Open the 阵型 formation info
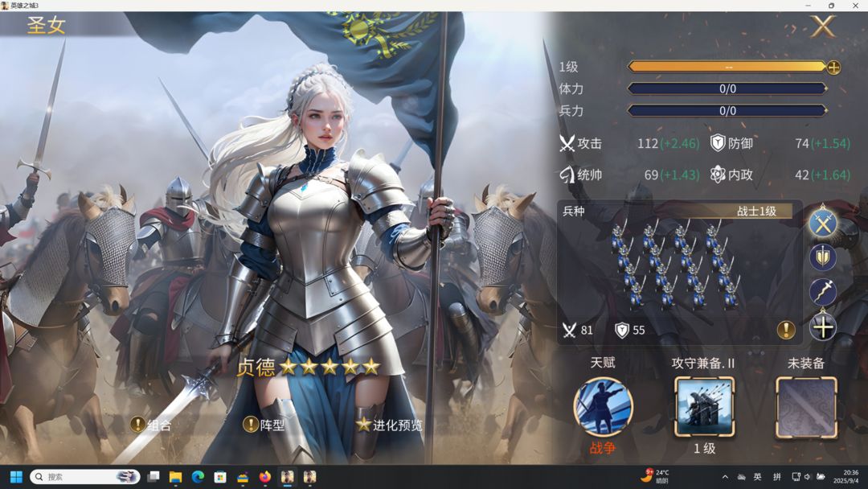 click(264, 425)
